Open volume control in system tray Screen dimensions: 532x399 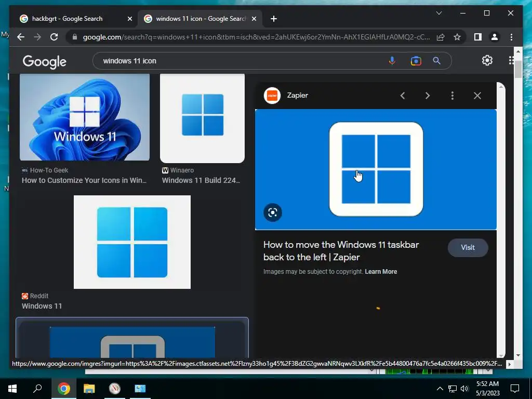coord(464,389)
